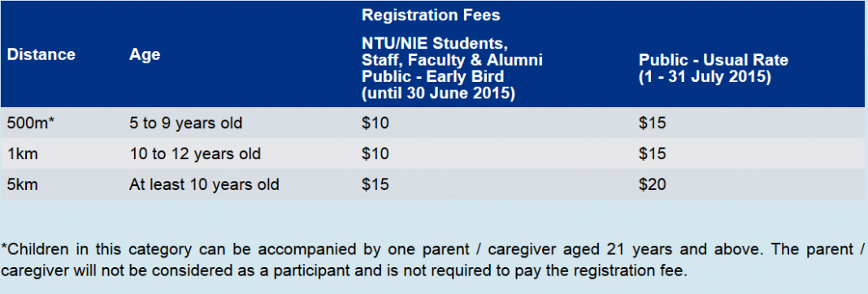Screen dimensions: 868x294
Task: Select the $15 early bird fee for 5km
Action: [375, 184]
